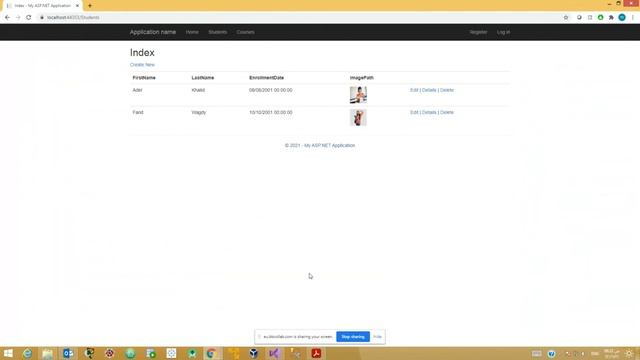Open the green circle extension in Chrome toolbar

point(600,18)
